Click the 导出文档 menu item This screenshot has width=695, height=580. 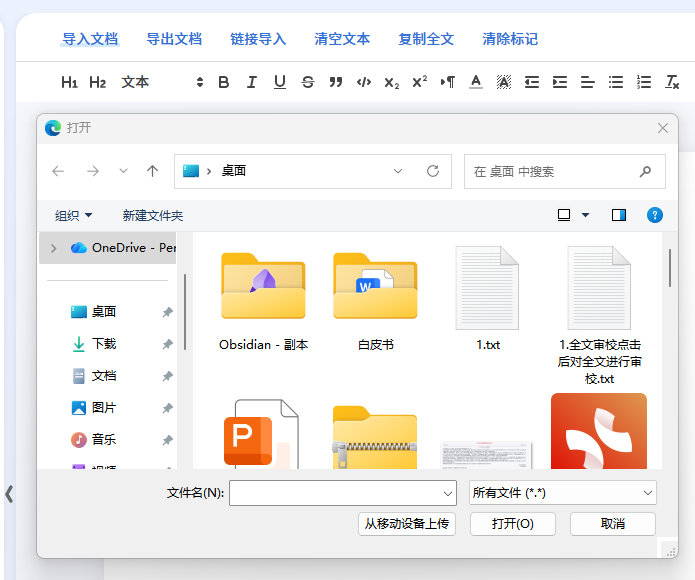(x=174, y=39)
